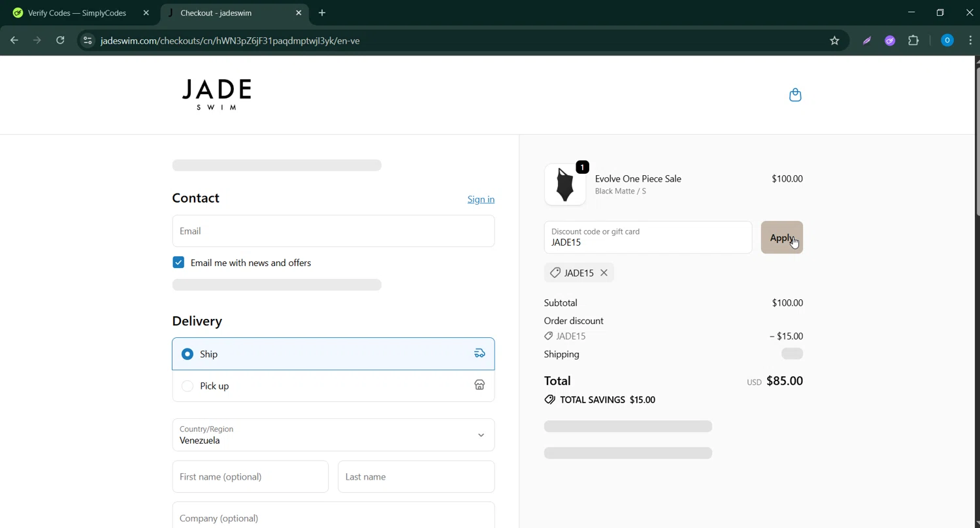
Task: Close the Checkout jadeswim tab
Action: [x=299, y=13]
